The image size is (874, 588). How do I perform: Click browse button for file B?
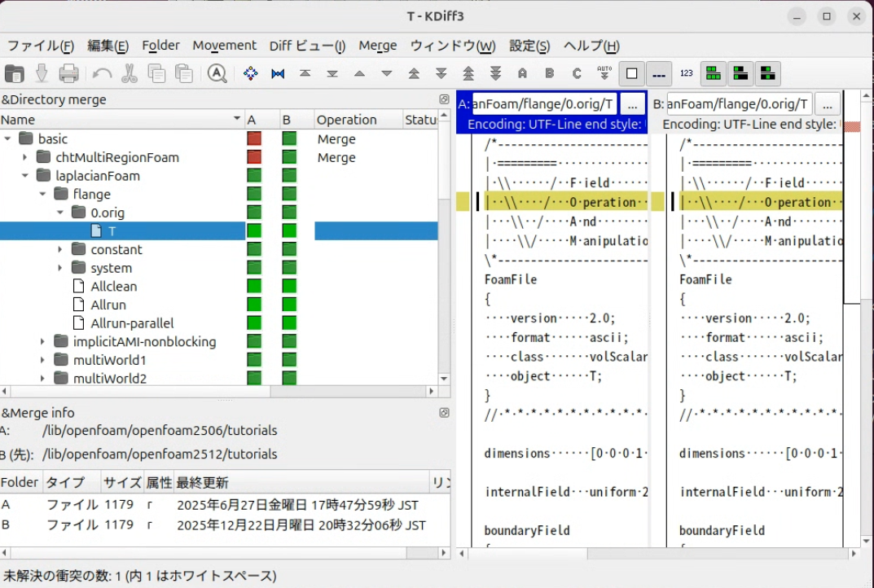tap(826, 104)
